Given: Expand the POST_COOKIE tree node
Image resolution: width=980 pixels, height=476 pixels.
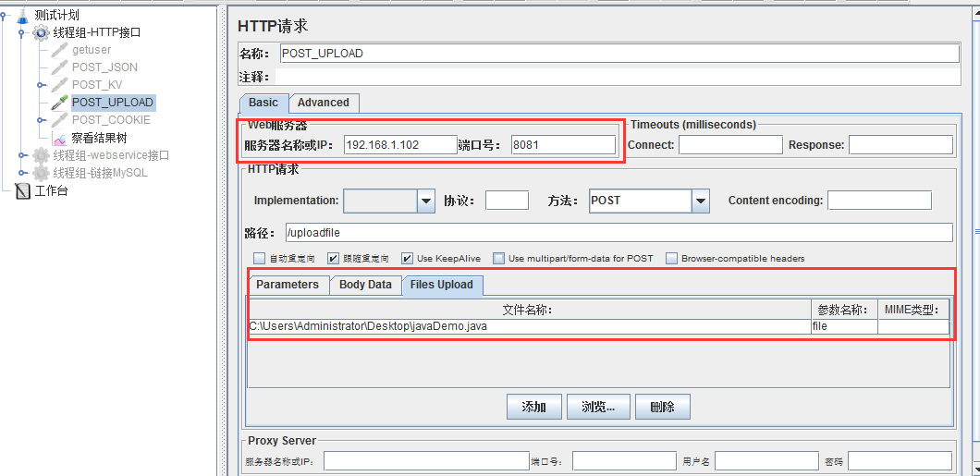Looking at the screenshot, I should click(41, 119).
